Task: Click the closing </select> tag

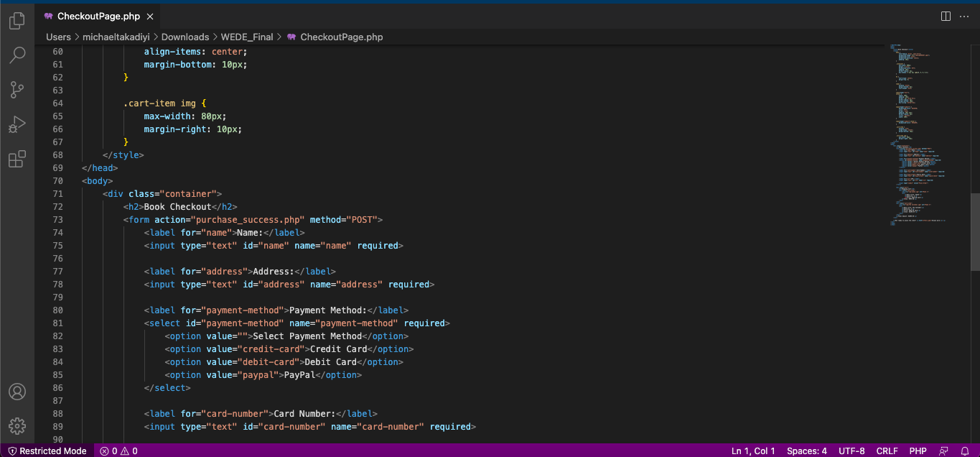Action: [x=167, y=388]
